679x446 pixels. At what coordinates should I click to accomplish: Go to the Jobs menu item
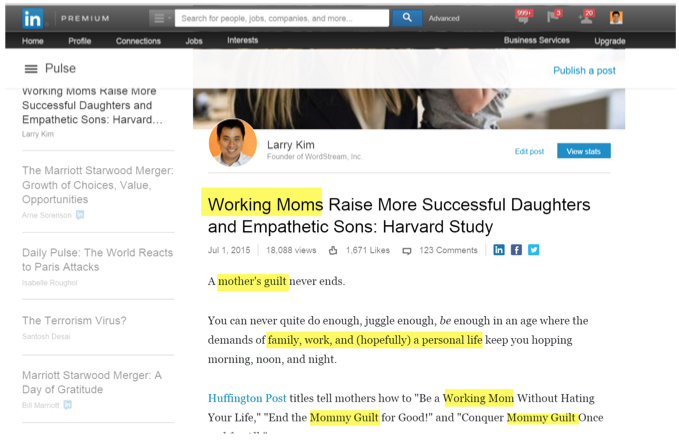(194, 41)
